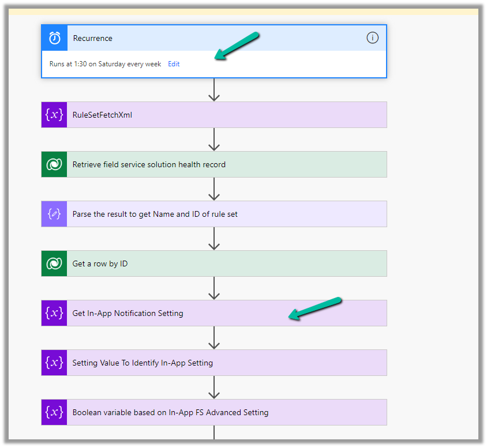Click the arrow connector above Get a row by ID

pos(214,239)
